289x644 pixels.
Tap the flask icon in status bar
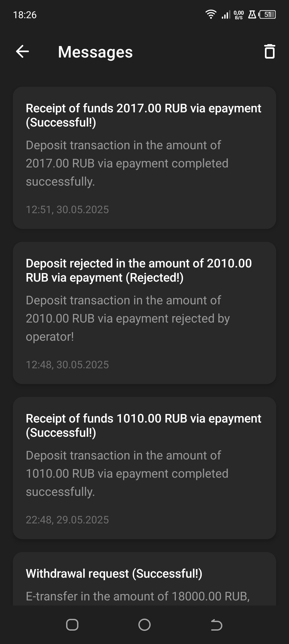tap(252, 14)
